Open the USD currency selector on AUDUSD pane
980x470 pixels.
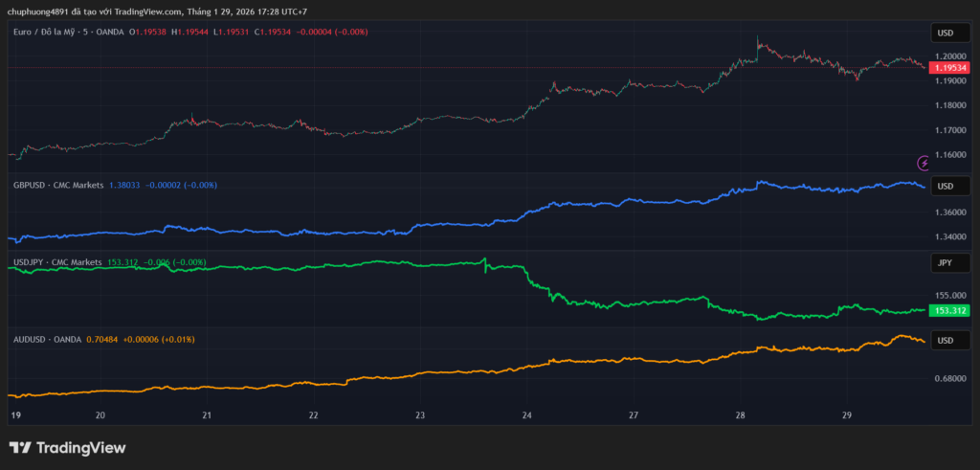(x=945, y=341)
